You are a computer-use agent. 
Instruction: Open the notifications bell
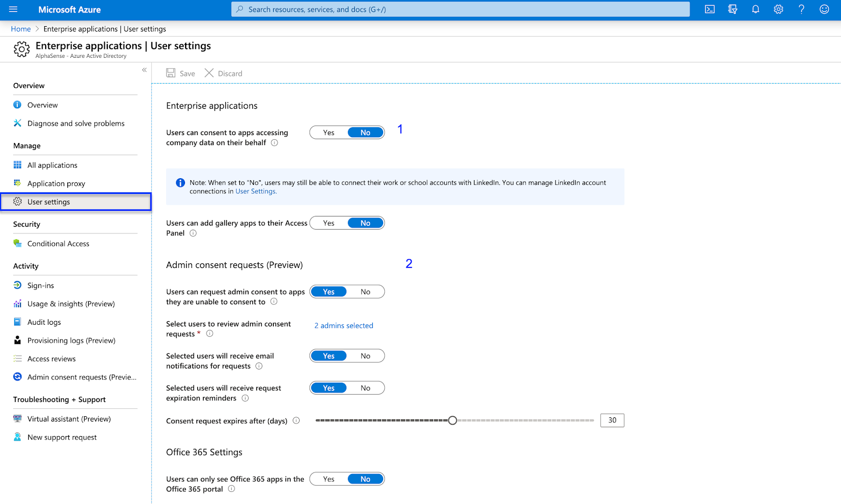(755, 9)
